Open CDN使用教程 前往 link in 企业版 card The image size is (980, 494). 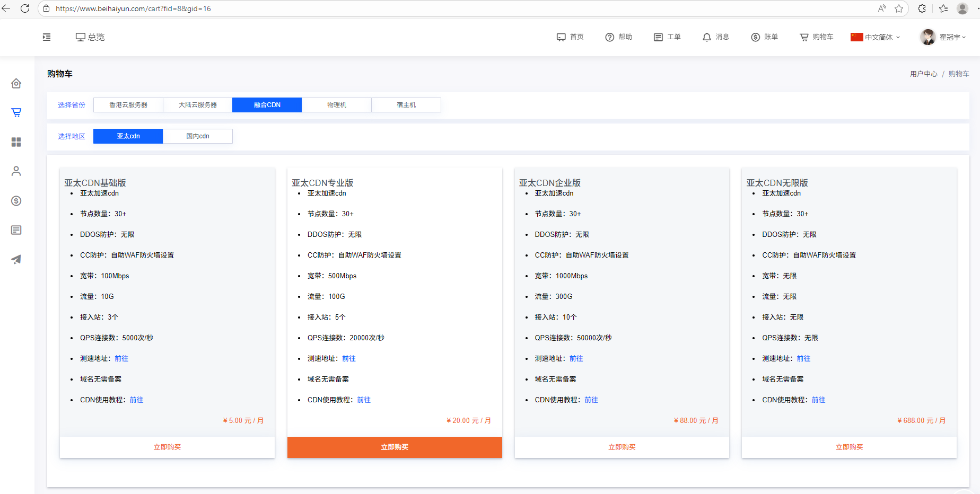click(591, 400)
